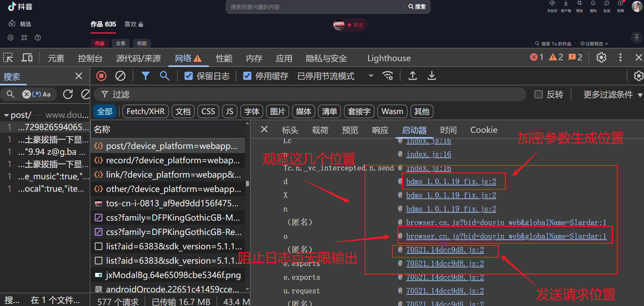Refresh the search results
The image size is (644, 306).
(x=68, y=94)
